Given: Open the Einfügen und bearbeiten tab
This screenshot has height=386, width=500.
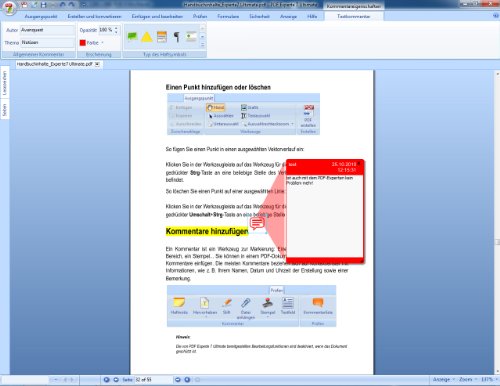Looking at the screenshot, I should [157, 16].
